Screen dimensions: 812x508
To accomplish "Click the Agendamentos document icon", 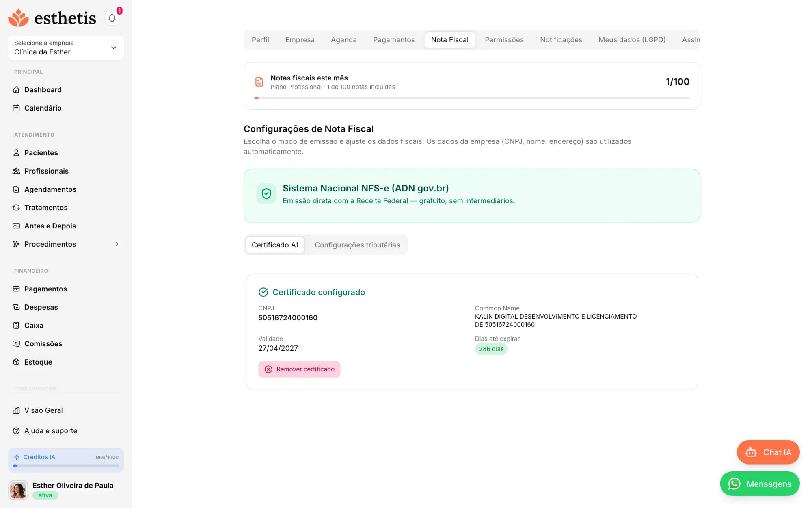I will [x=16, y=189].
